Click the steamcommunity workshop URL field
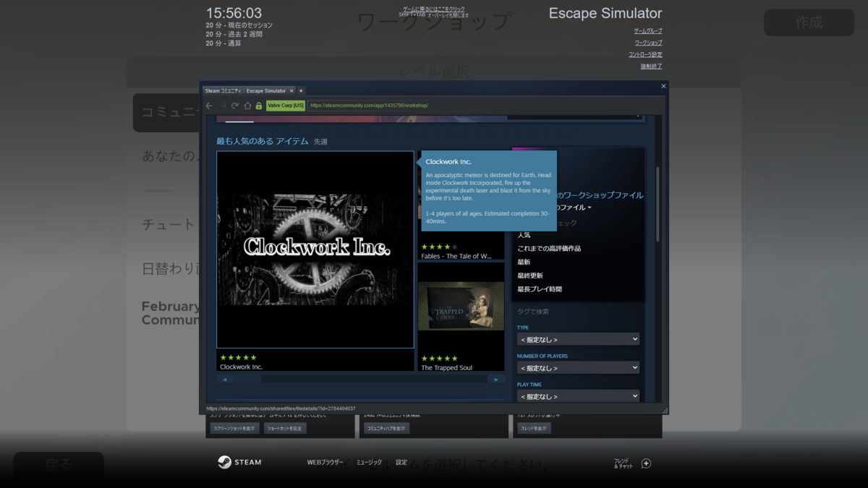This screenshot has height=488, width=868. point(485,106)
